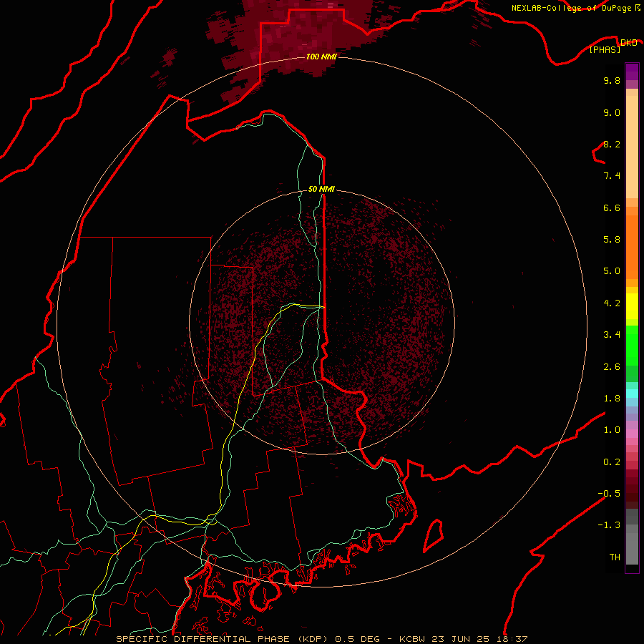The image size is (644, 644).
Task: Click the small red-outlined island offshore
Action: [x=434, y=535]
